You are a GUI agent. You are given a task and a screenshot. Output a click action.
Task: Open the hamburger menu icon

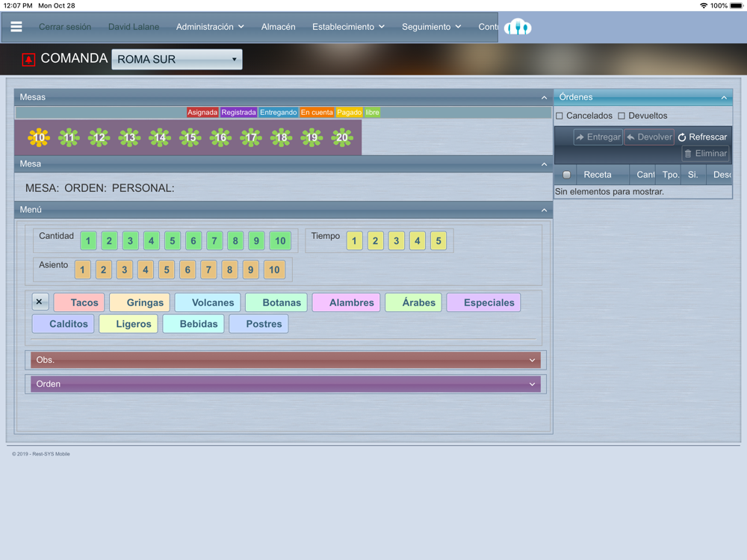click(x=16, y=27)
